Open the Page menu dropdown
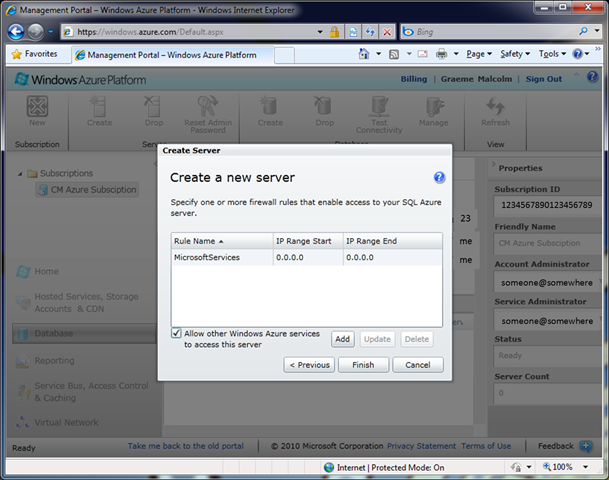The height and width of the screenshot is (480, 609). tap(479, 54)
